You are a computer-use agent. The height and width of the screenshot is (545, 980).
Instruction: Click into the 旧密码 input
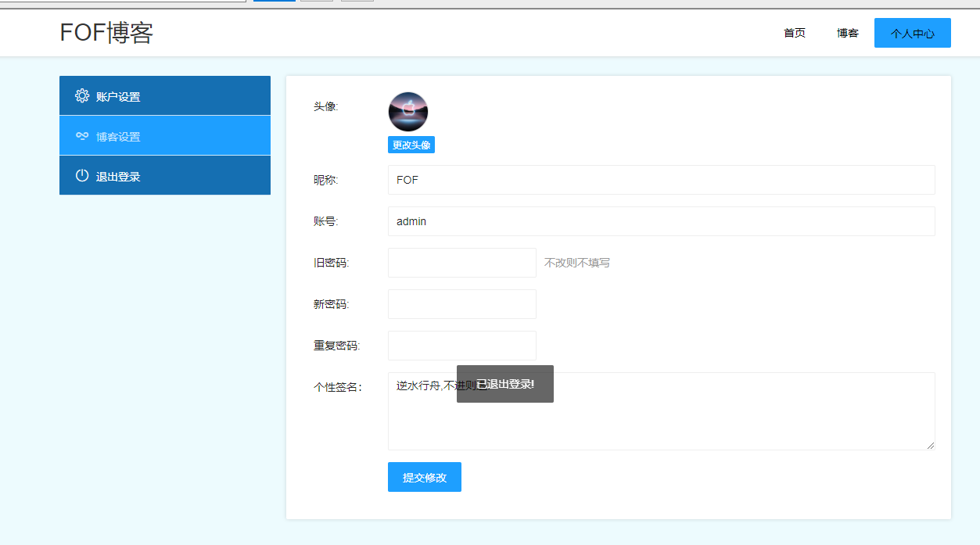coord(462,263)
